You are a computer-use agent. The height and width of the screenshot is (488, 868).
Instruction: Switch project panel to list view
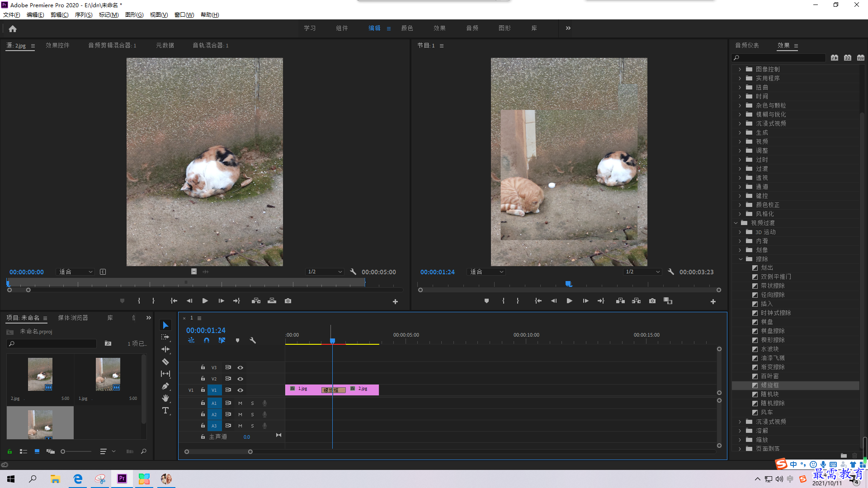(24, 451)
